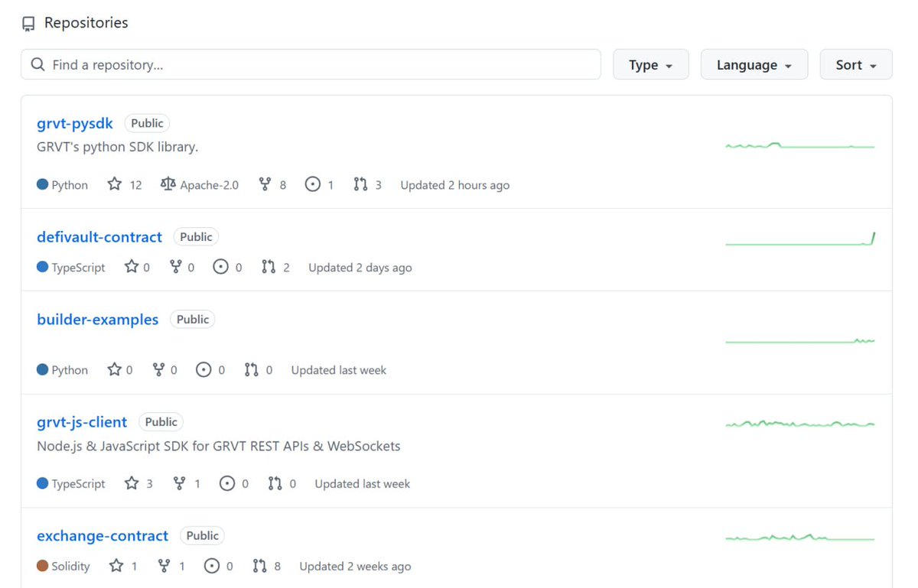Click defivault-contract activity sparkline graph
The width and height of the screenshot is (918, 588).
799,239
